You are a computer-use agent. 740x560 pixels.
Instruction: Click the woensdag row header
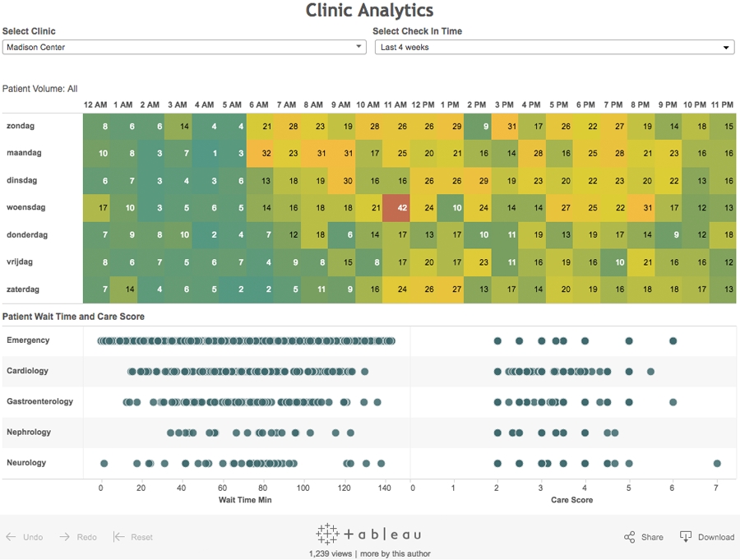[x=26, y=207]
